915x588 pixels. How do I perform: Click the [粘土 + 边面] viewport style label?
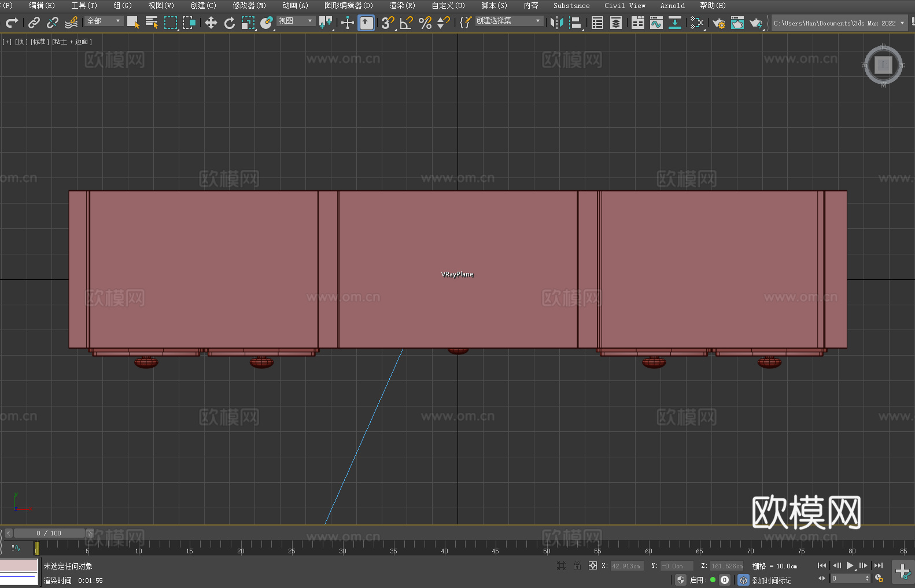pyautogui.click(x=72, y=42)
